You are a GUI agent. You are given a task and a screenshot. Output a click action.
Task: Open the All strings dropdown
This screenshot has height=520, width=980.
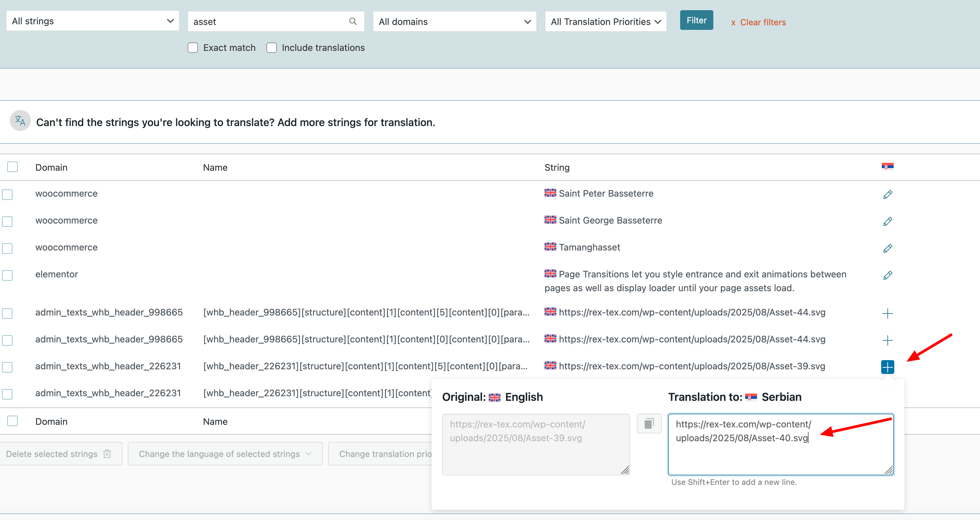[92, 21]
